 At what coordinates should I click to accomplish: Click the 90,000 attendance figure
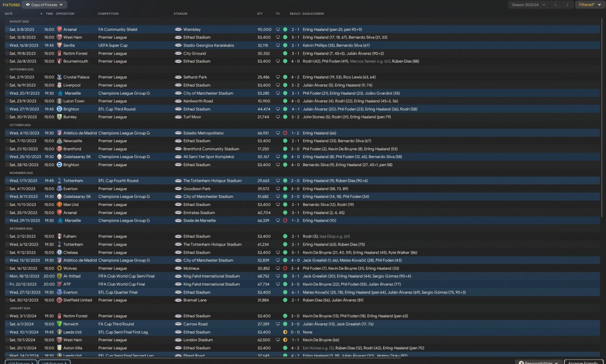click(x=264, y=29)
